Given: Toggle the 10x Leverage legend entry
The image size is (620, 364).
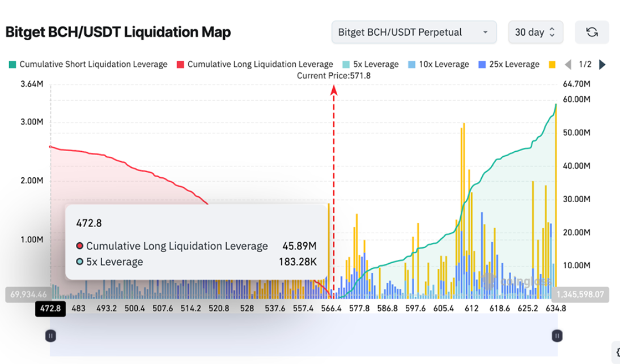Looking at the screenshot, I should pos(438,65).
